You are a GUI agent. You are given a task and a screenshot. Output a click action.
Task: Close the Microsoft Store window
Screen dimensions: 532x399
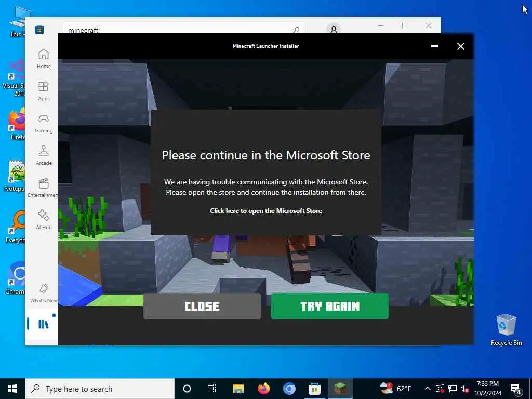coord(429,25)
